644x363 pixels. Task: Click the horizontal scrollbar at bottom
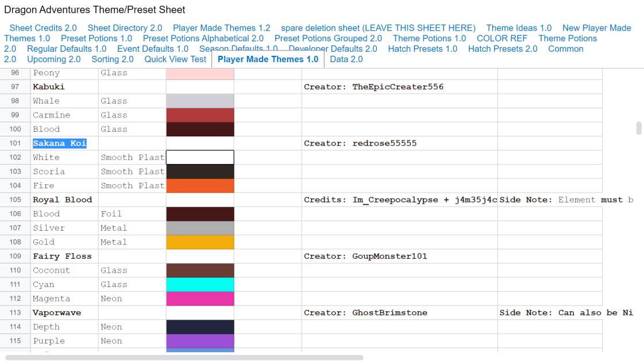[x=184, y=358]
